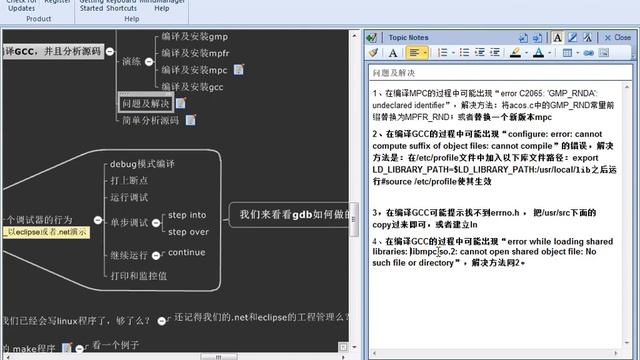The height and width of the screenshot is (360, 640).
Task: Insert a table into the notes
Action: pyautogui.click(x=567, y=53)
